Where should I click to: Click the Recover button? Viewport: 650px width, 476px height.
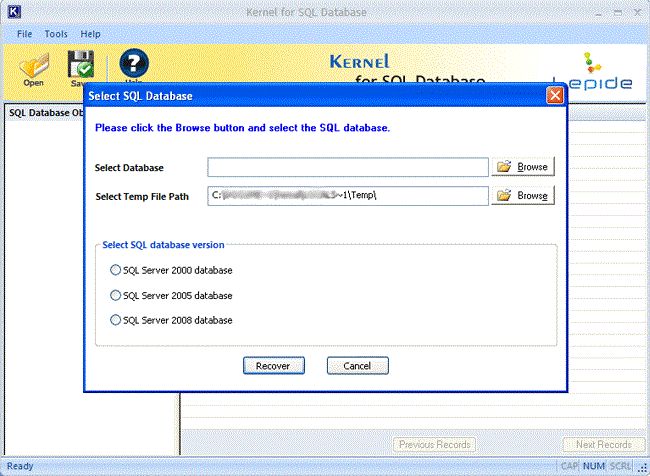(x=274, y=366)
